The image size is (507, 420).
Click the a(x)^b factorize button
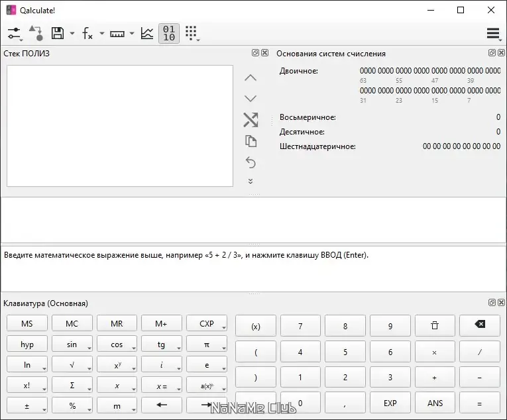pos(207,385)
